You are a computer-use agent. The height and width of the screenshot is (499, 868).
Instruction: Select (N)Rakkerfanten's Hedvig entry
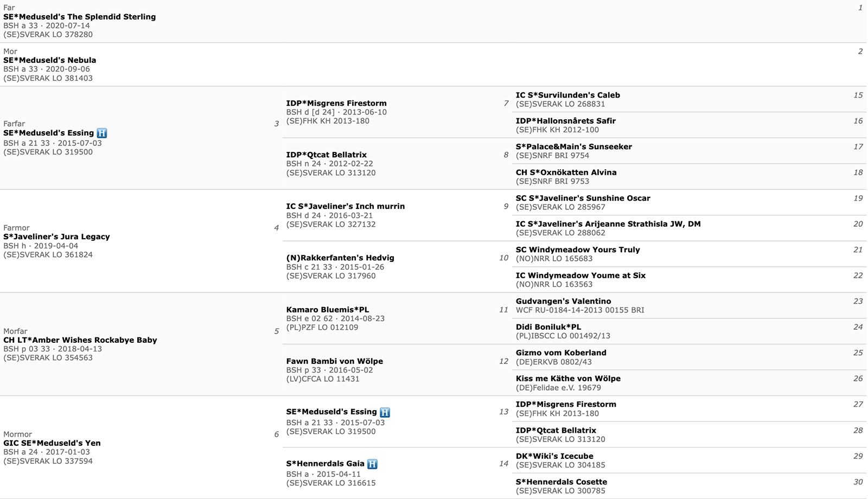(x=340, y=258)
